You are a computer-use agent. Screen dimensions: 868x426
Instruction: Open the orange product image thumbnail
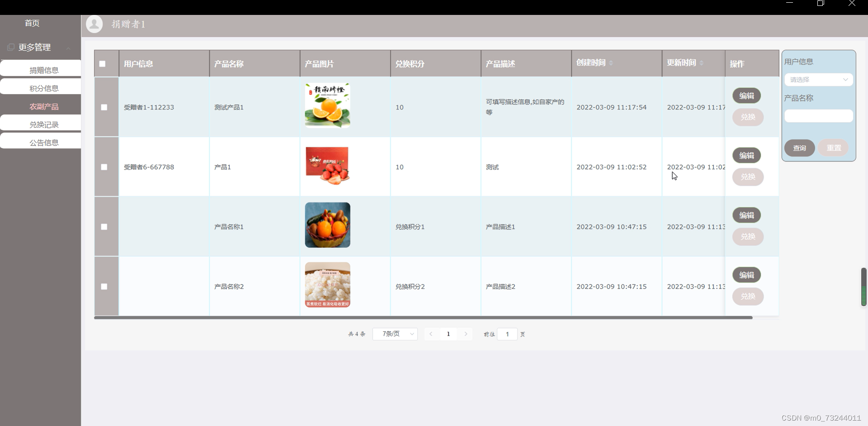point(327,105)
